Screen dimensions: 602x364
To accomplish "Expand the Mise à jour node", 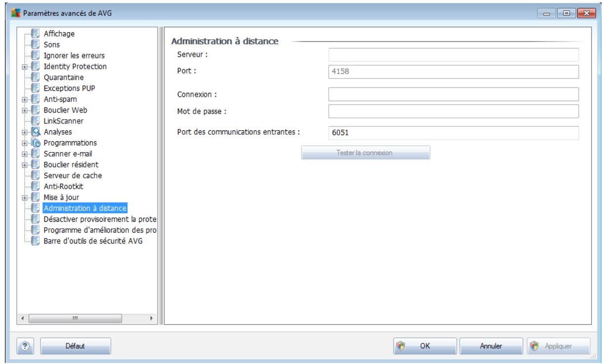I will (24, 197).
